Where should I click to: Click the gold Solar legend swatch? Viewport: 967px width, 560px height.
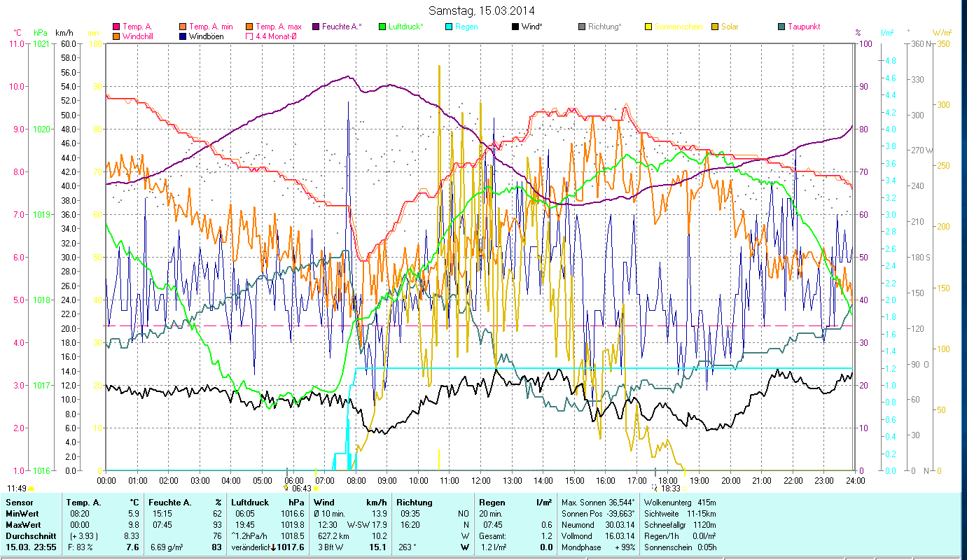click(715, 27)
